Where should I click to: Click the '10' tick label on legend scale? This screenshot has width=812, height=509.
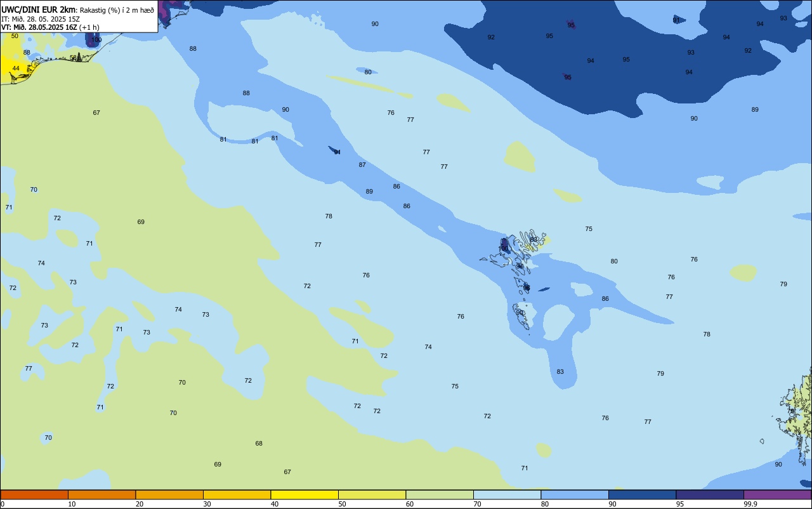click(x=72, y=504)
